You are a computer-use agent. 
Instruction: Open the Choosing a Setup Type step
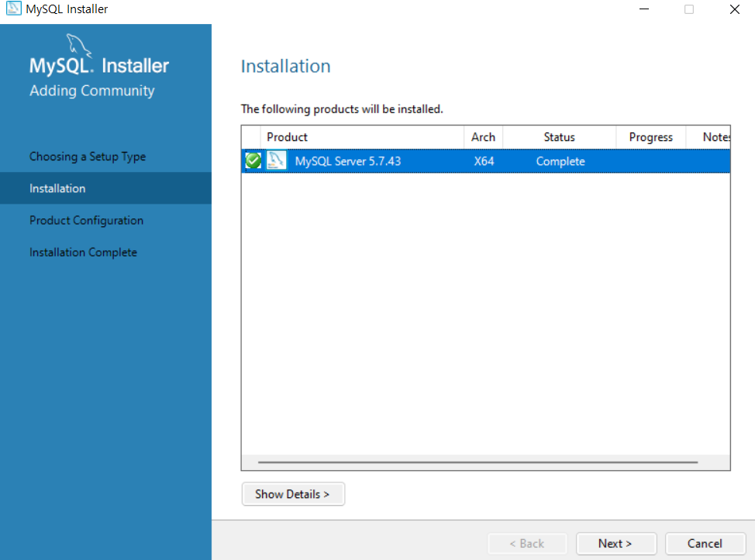88,156
